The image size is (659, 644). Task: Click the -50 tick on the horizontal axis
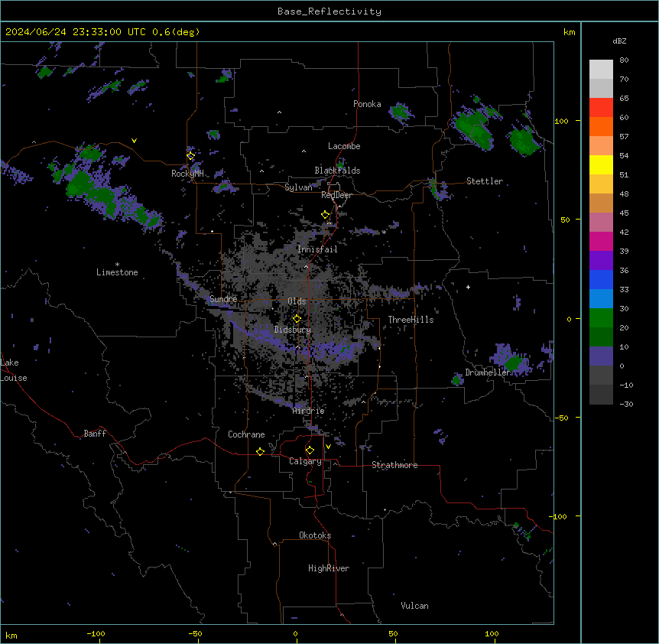pos(195,633)
